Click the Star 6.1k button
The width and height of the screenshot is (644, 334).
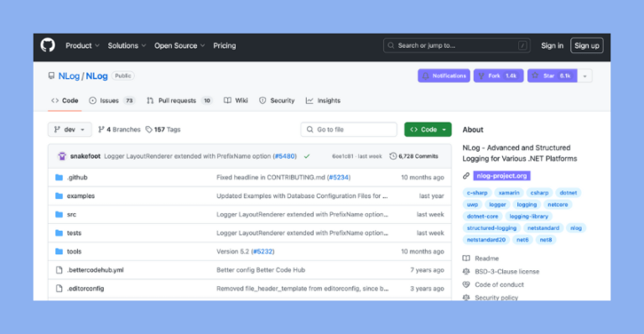pyautogui.click(x=553, y=76)
